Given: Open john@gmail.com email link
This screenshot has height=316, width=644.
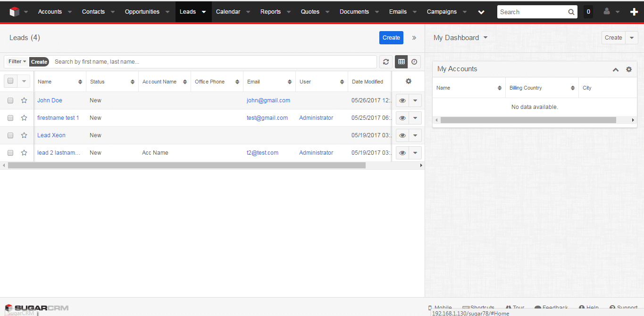Looking at the screenshot, I should tap(268, 100).
